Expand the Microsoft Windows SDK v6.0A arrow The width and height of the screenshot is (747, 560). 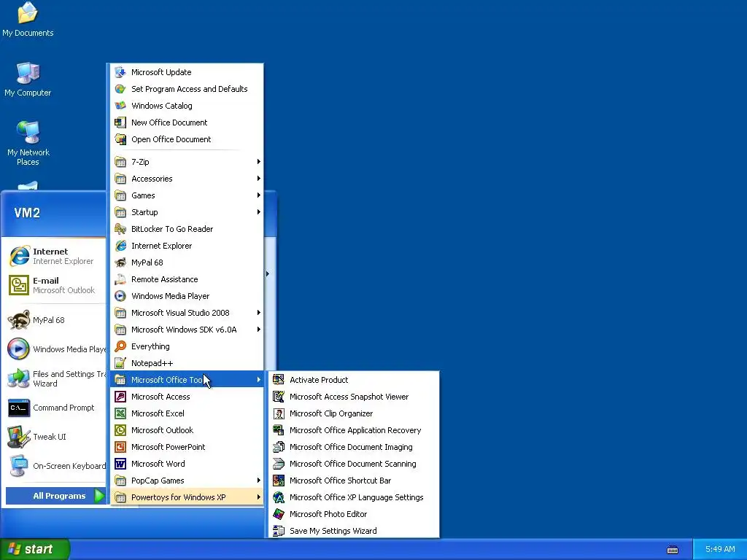[259, 330]
